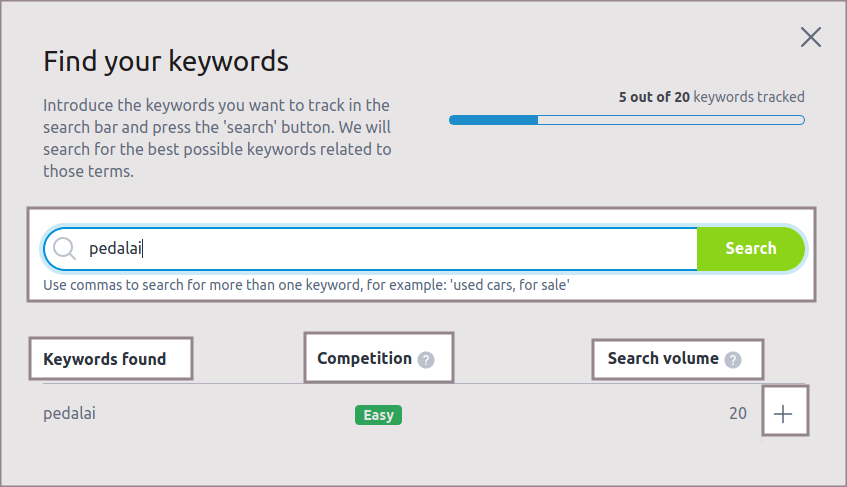This screenshot has width=847, height=487.
Task: Click the magnifying glass icon in search bar
Action: tap(65, 249)
